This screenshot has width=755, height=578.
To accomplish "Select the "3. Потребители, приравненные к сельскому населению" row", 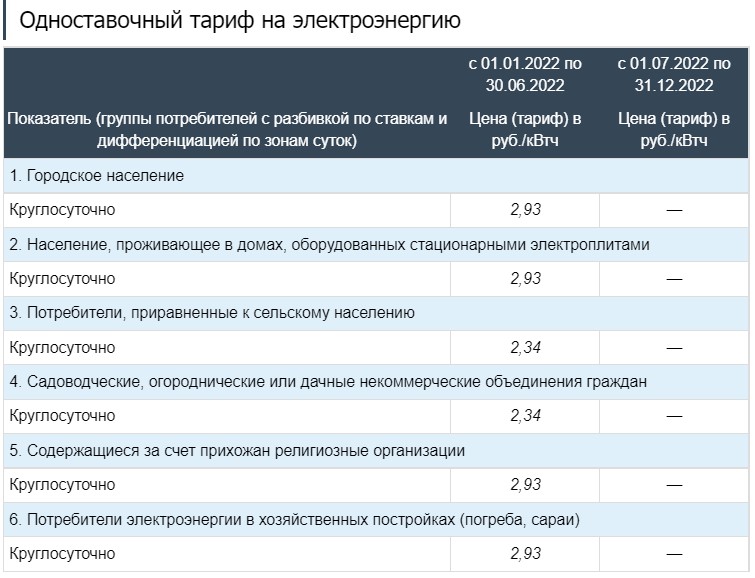I will click(211, 313).
